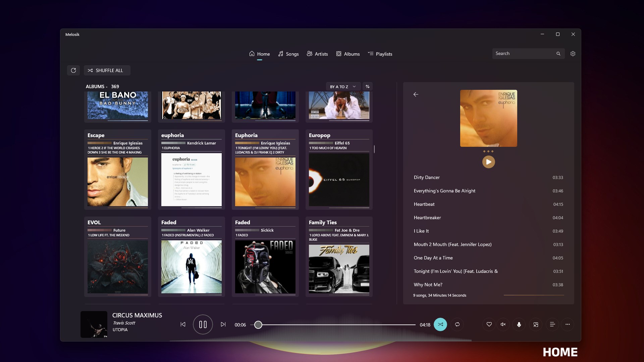Open the playback queue list
This screenshot has height=362, width=644.
pos(552,324)
